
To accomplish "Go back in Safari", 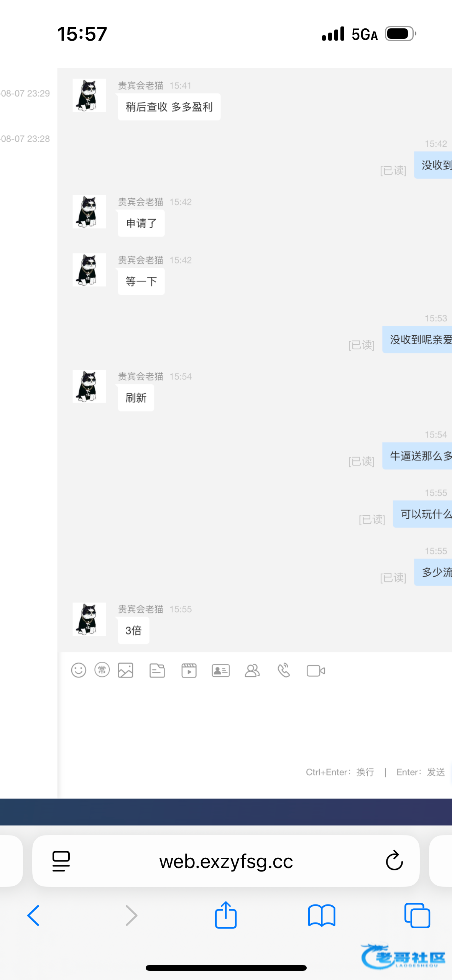I will 33,916.
